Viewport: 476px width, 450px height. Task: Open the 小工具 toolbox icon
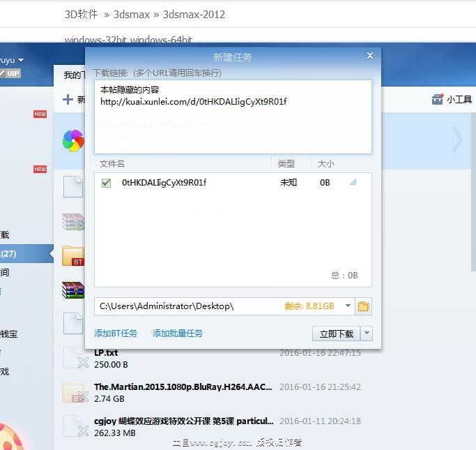coord(438,99)
